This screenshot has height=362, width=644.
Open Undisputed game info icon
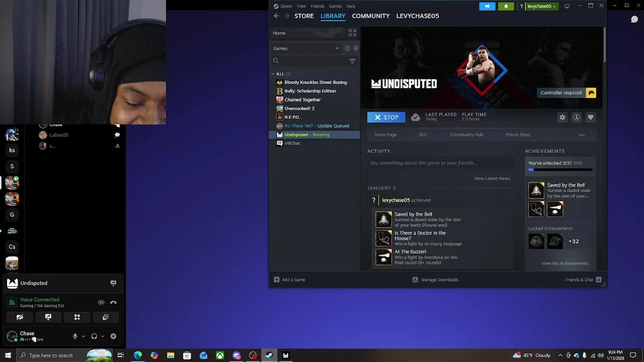(577, 117)
